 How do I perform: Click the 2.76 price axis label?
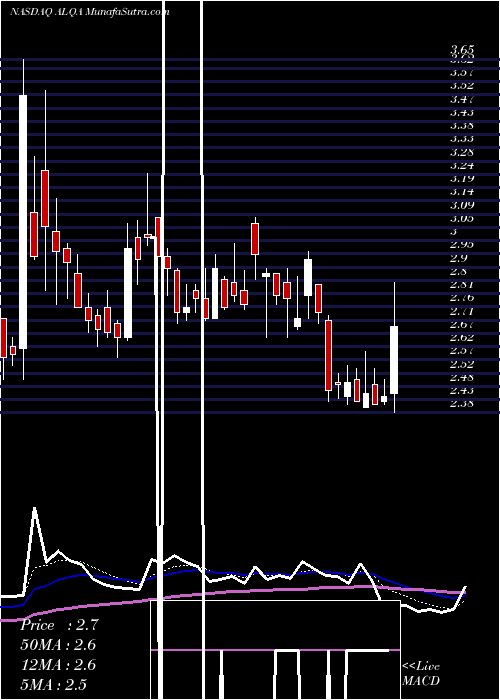pos(462,297)
